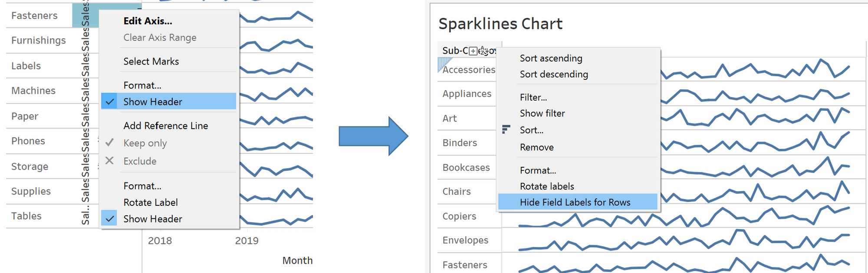This screenshot has height=273, width=868.
Task: Choose Hide Field Labels for Rows
Action: pyautogui.click(x=575, y=202)
